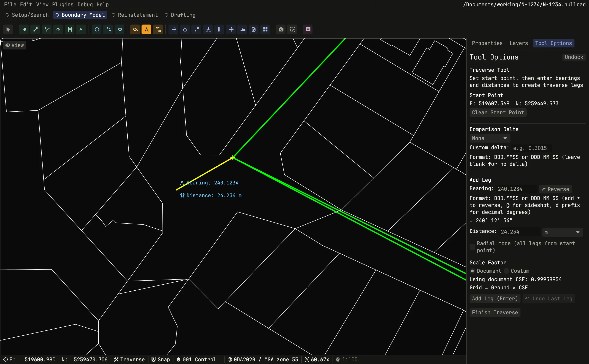This screenshot has height=364, width=589.
Task: Switch to Setup/Search workflow mode
Action: [27, 15]
